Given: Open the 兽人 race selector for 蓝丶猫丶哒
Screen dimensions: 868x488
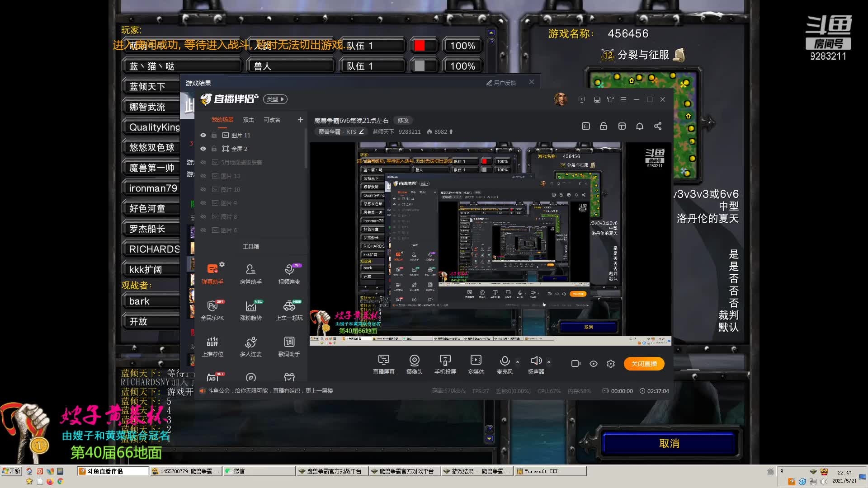Looking at the screenshot, I should pyautogui.click(x=290, y=66).
